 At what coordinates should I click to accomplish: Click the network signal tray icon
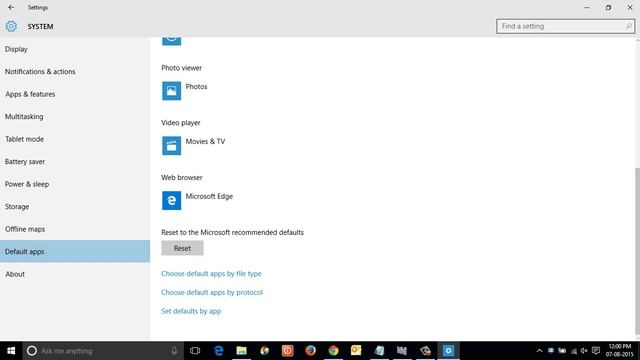pyautogui.click(x=574, y=351)
